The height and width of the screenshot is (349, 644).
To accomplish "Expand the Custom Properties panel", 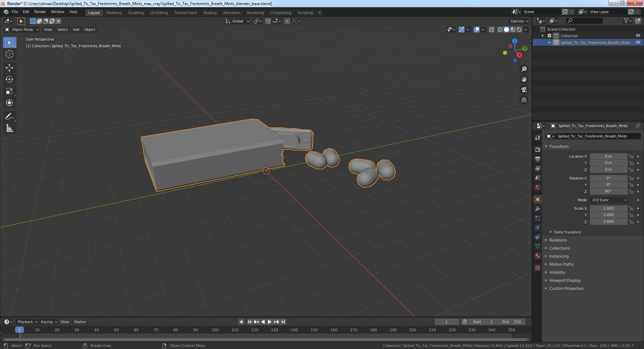I will (566, 289).
